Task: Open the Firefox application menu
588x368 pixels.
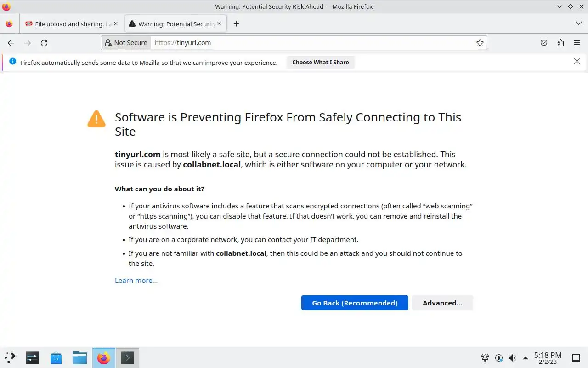Action: [577, 43]
